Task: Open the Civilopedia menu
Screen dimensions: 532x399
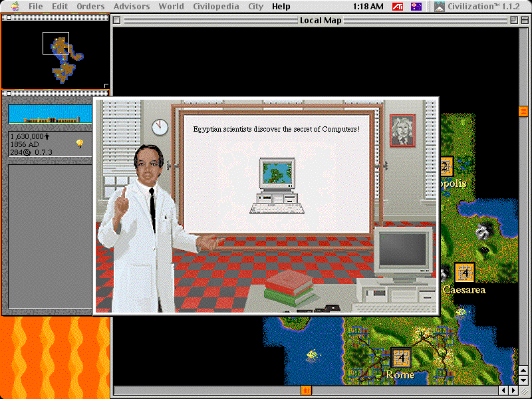Action: pyautogui.click(x=215, y=6)
